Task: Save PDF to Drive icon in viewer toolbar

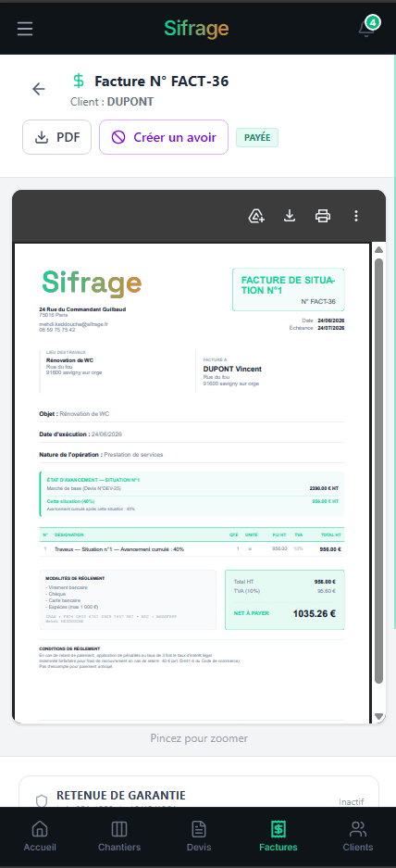Action: 256,216
